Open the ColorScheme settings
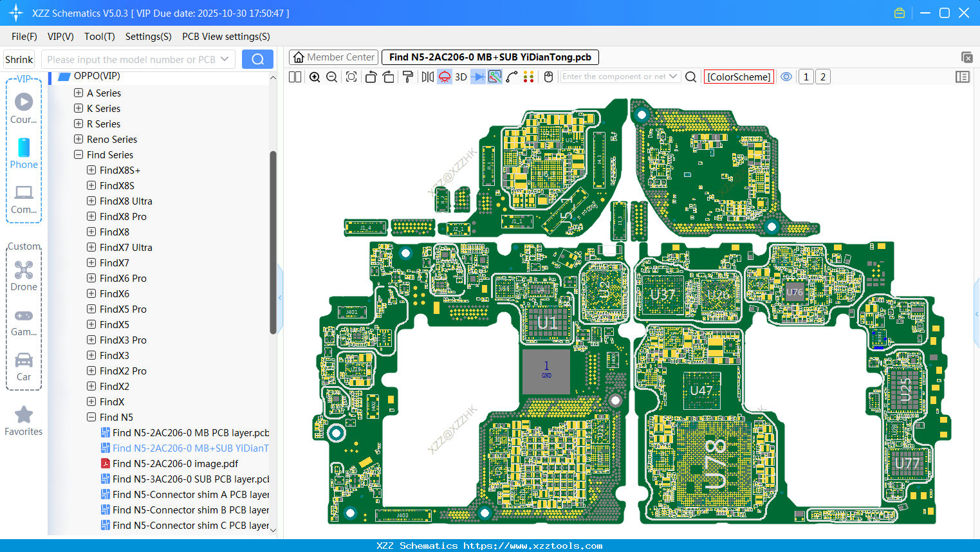The width and height of the screenshot is (980, 552). [738, 77]
